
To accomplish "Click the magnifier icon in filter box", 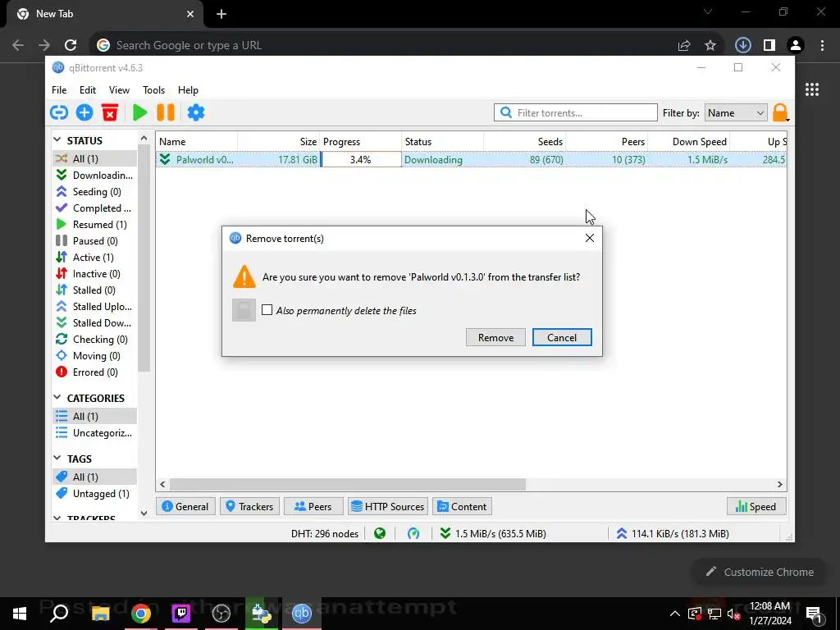I will point(505,112).
